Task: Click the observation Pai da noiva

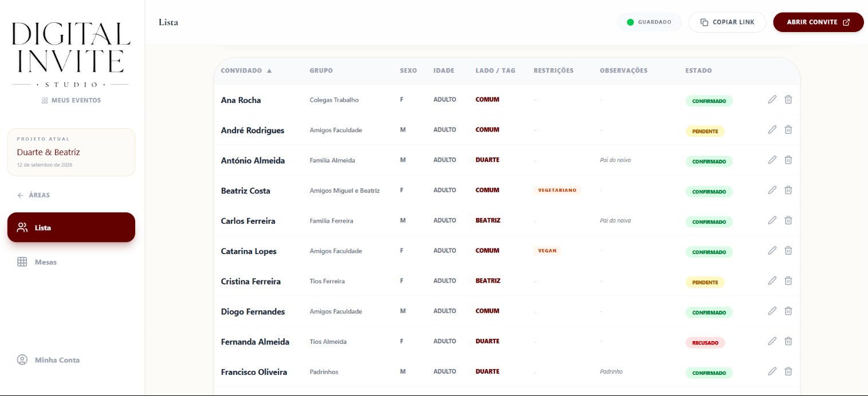Action: click(615, 220)
